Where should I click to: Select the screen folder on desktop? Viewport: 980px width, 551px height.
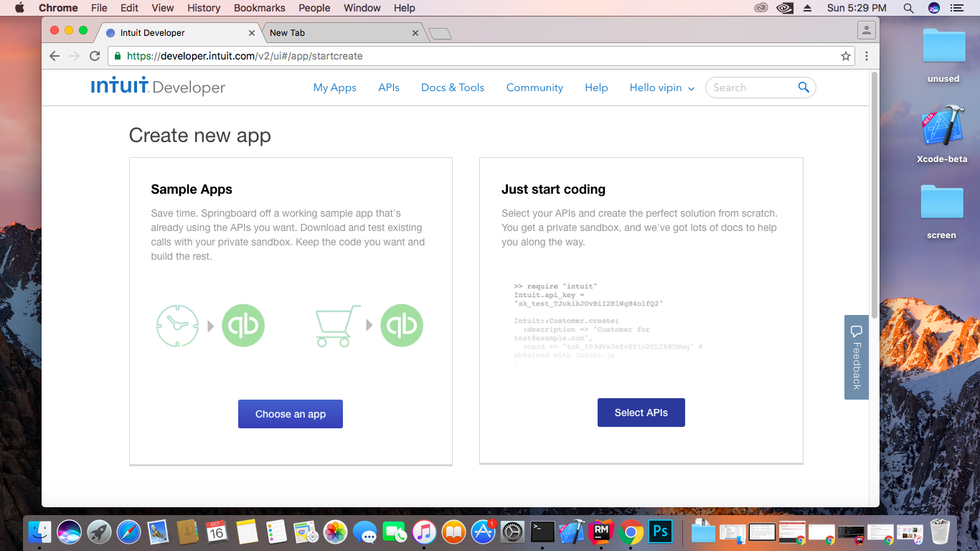pyautogui.click(x=942, y=202)
